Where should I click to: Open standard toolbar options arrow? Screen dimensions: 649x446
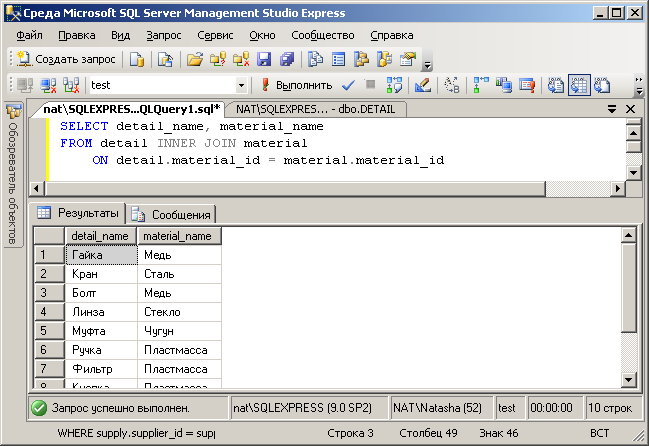tap(427, 65)
